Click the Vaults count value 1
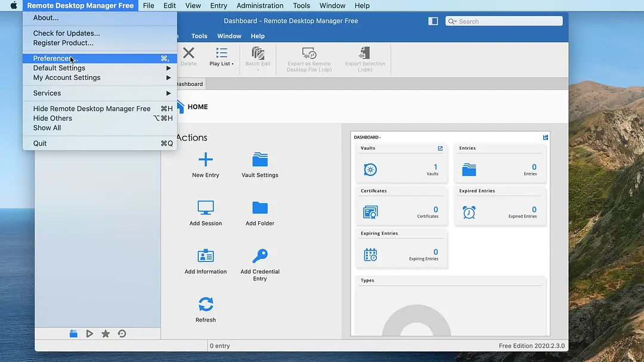The height and width of the screenshot is (362, 644). click(435, 167)
